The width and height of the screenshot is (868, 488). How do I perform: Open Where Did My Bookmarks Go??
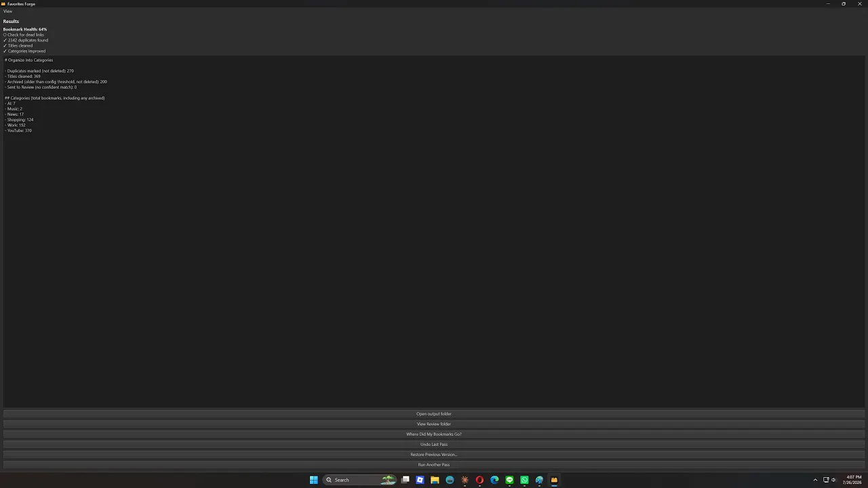tap(434, 434)
